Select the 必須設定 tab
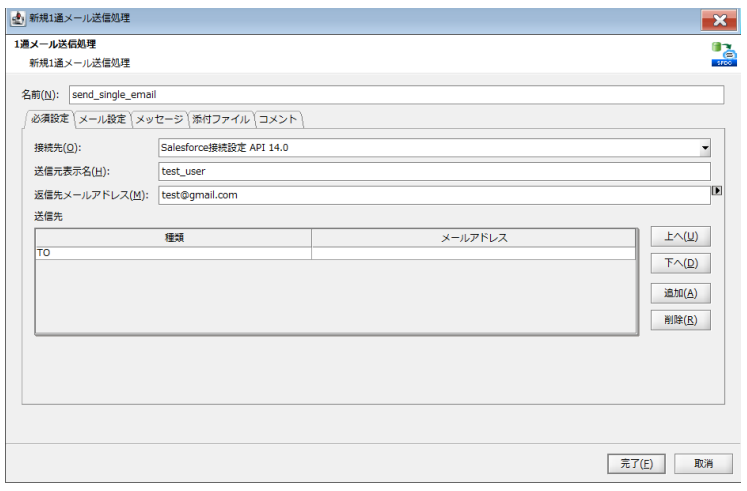 [48, 120]
